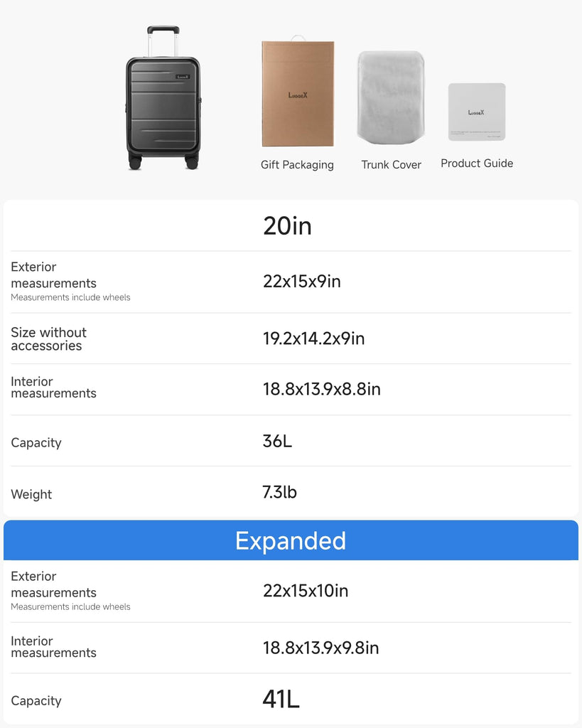Click the 22x15x9in exterior measurement value
This screenshot has width=582, height=728.
(302, 282)
